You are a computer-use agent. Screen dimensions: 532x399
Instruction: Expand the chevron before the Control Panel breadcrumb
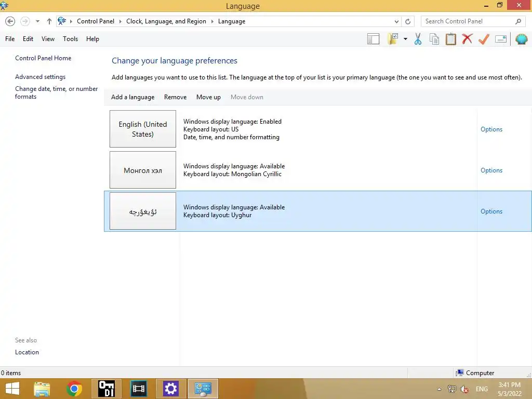tap(71, 21)
